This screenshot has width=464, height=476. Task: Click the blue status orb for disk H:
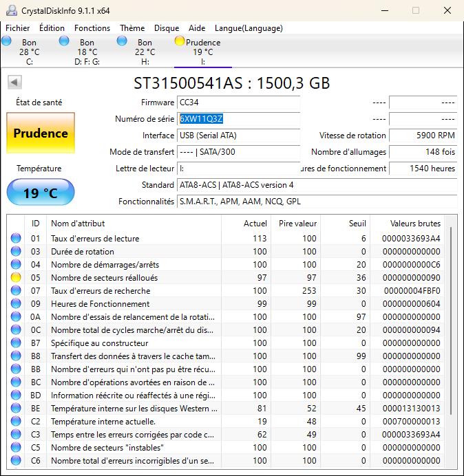pyautogui.click(x=122, y=41)
